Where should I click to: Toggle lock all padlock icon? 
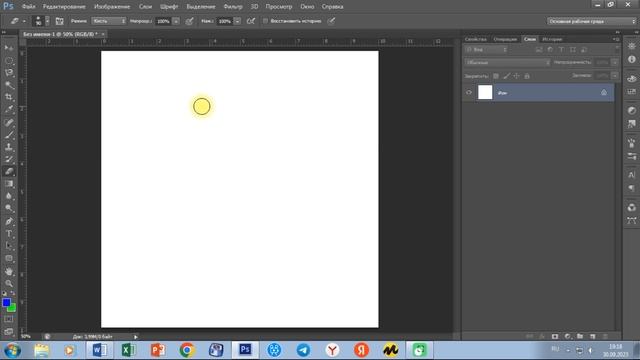tap(527, 76)
